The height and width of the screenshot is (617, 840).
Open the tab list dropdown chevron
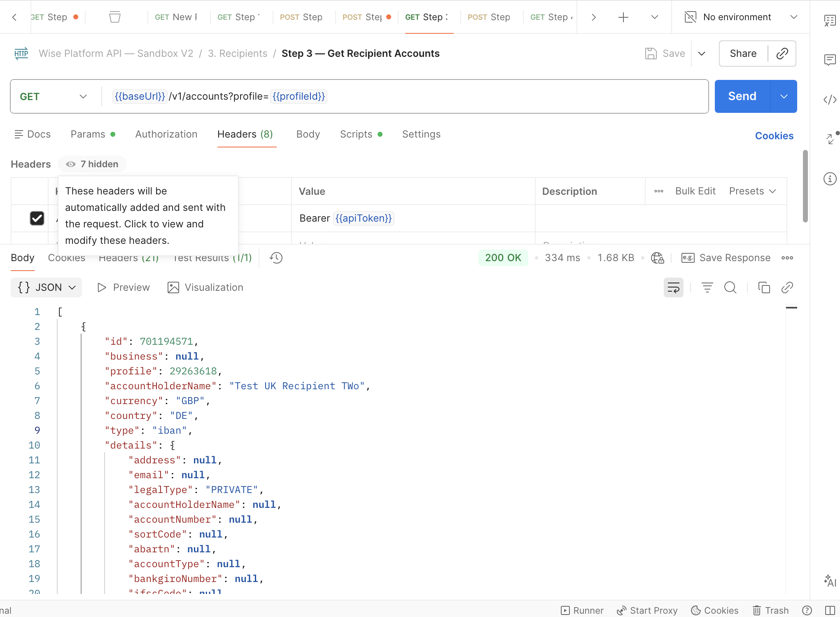[654, 17]
